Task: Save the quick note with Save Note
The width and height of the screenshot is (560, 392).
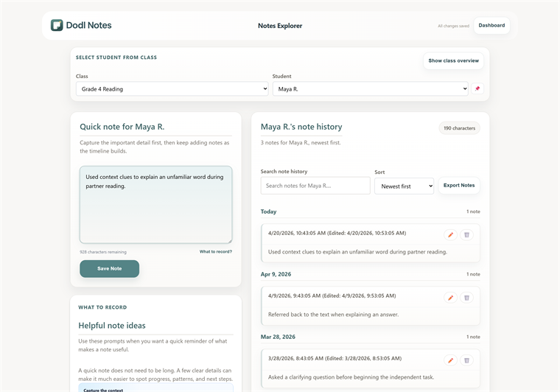Action: [x=109, y=268]
